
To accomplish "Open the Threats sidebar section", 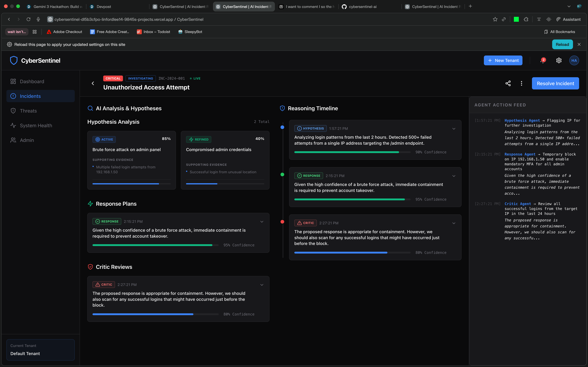I will click(28, 111).
